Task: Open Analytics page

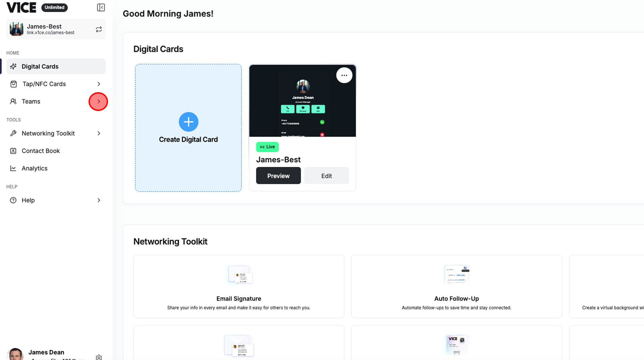Action: tap(56, 168)
